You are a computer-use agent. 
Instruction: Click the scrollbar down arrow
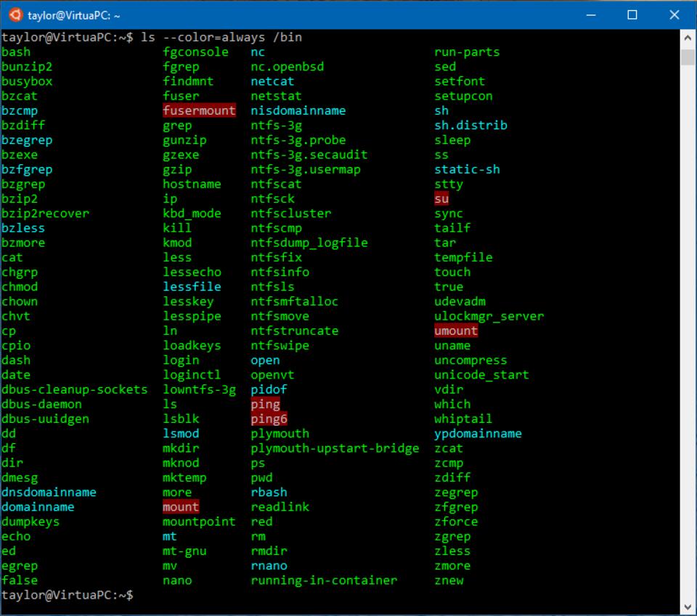[x=688, y=606]
